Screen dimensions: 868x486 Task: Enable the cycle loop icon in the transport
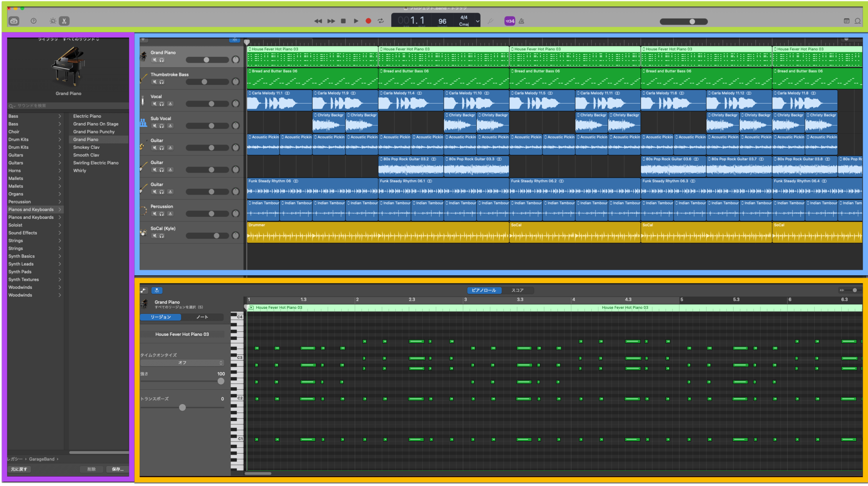[381, 20]
